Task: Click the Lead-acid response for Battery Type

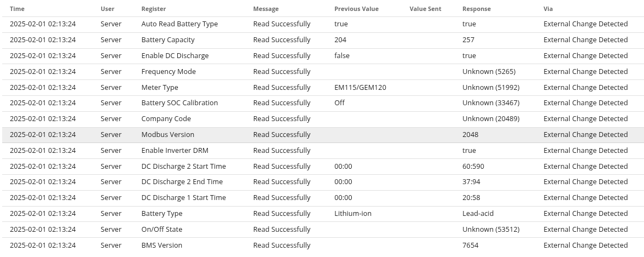Action: 478,214
